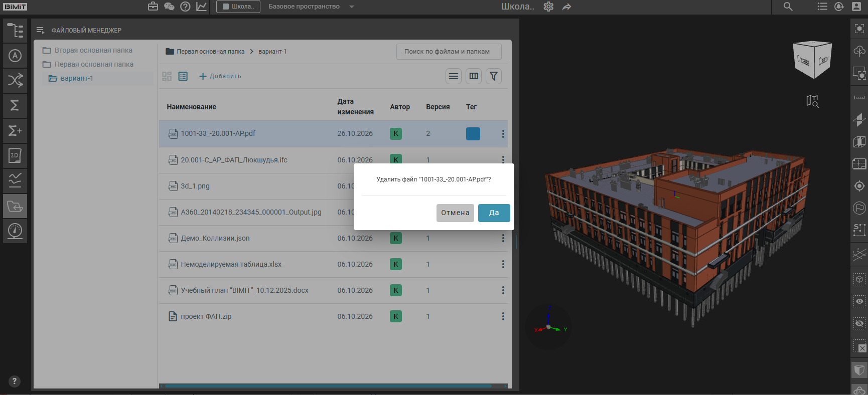
Task: Click the filter funnel icon
Action: tap(494, 76)
